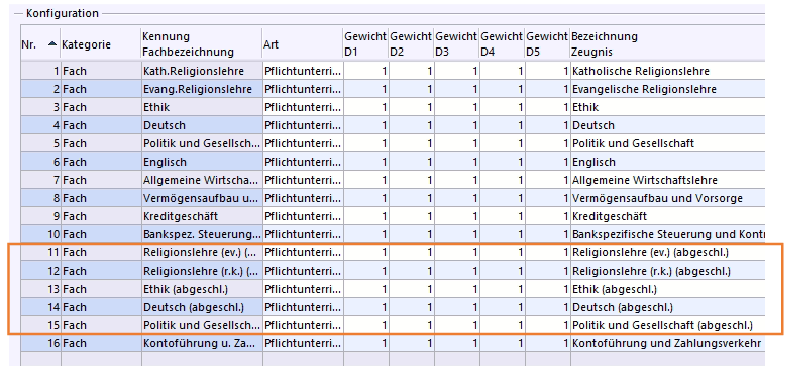
Task: Select row number 16 cell
Action: pyautogui.click(x=41, y=343)
